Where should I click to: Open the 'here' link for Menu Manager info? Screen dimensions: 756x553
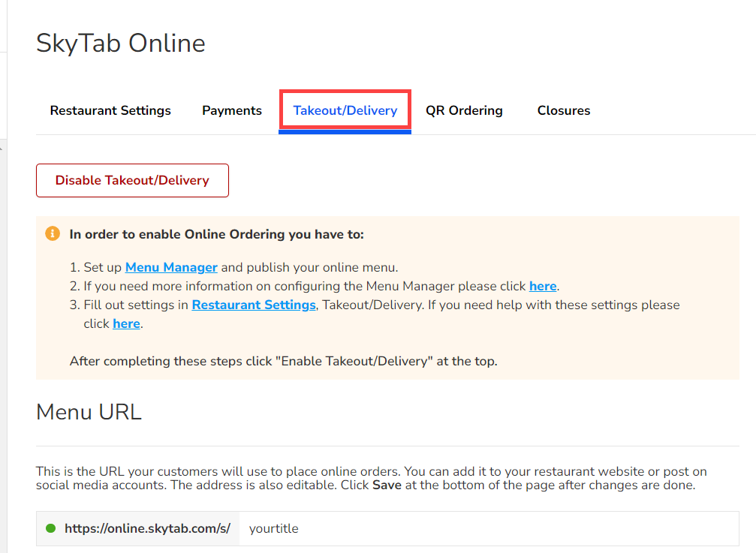click(543, 286)
